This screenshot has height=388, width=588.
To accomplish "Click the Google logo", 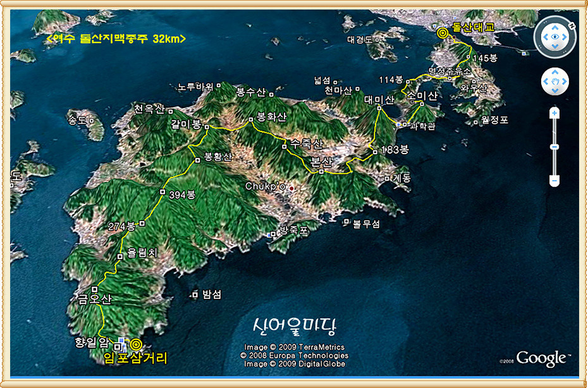I will [x=541, y=358].
